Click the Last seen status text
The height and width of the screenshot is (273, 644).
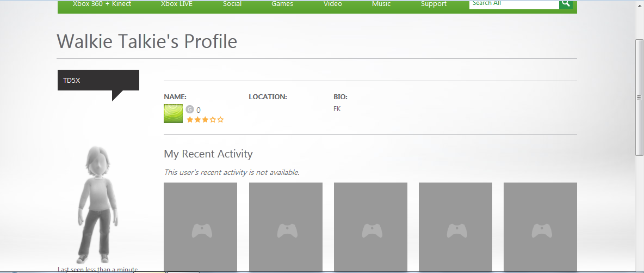pos(98,269)
